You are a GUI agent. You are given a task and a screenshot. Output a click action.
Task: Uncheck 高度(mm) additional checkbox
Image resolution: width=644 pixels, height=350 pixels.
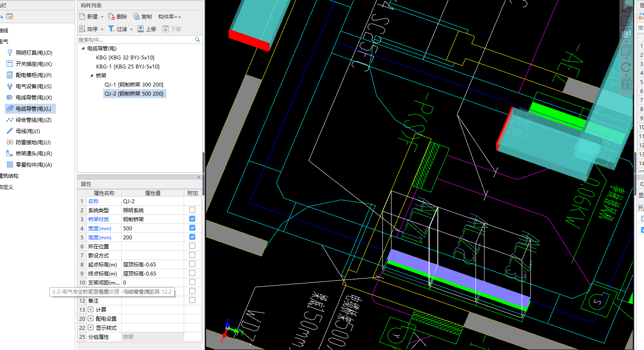click(x=192, y=237)
